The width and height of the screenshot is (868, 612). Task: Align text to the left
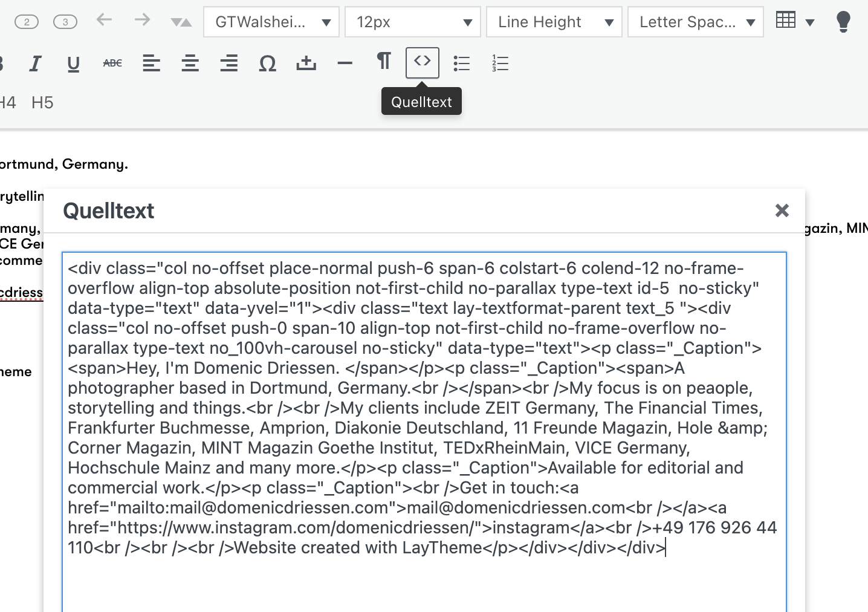151,63
